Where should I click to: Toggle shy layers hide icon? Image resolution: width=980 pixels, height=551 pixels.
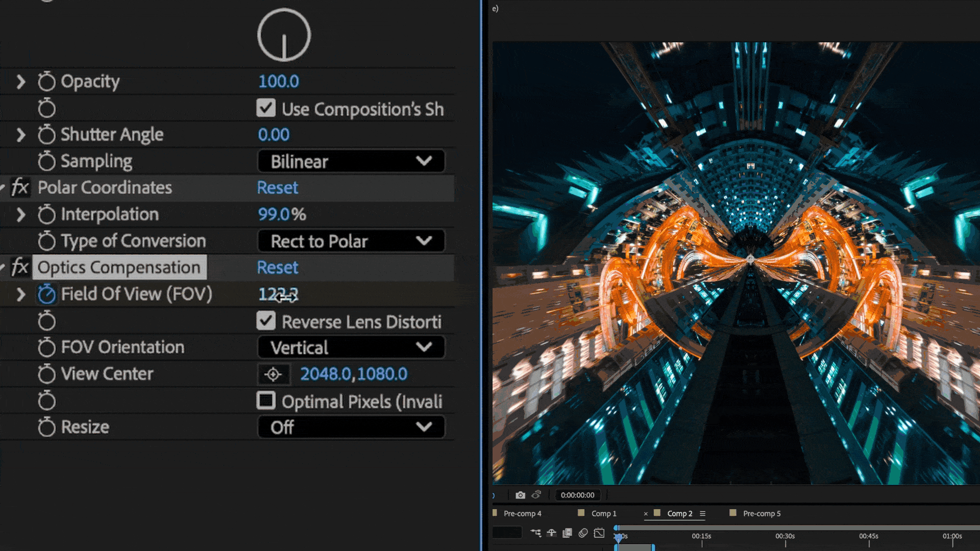click(x=552, y=533)
